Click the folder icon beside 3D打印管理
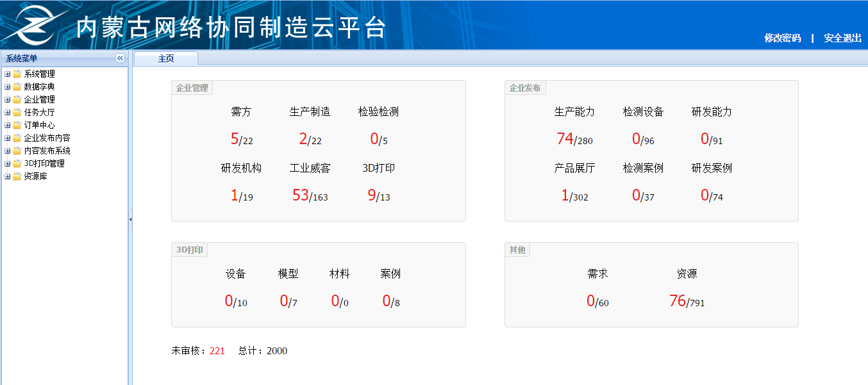Screen dimensions: 868x385 pos(17,164)
